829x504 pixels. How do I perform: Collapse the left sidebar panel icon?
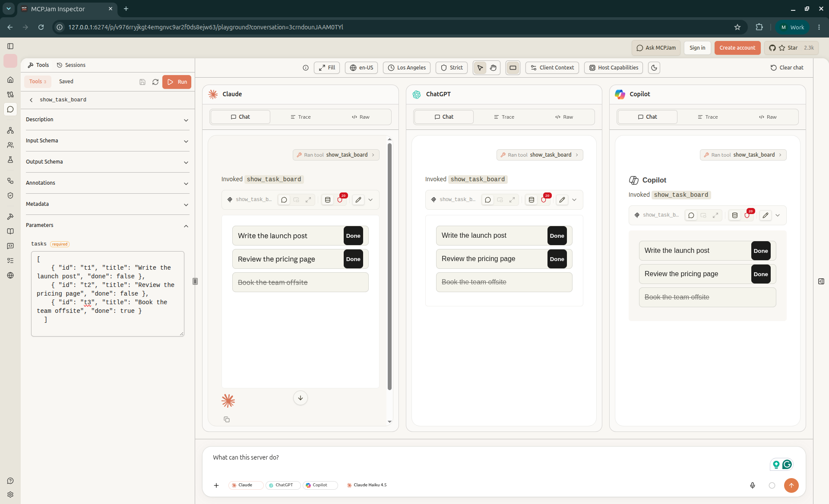(10, 46)
